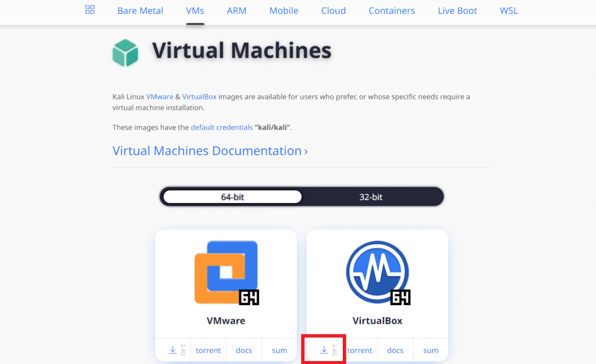The width and height of the screenshot is (596, 364).
Task: Switch to the 32-bit option
Action: [371, 197]
